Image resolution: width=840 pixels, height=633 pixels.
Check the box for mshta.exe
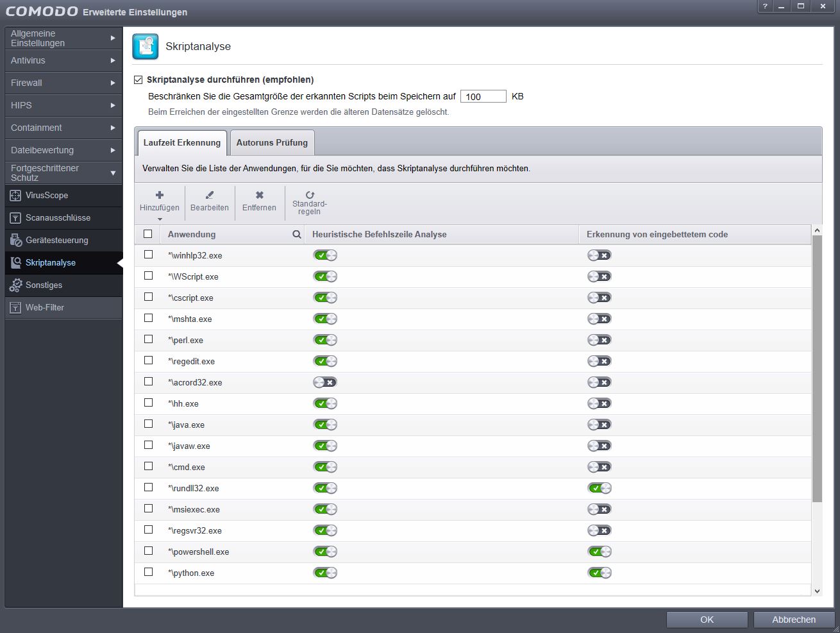[149, 318]
